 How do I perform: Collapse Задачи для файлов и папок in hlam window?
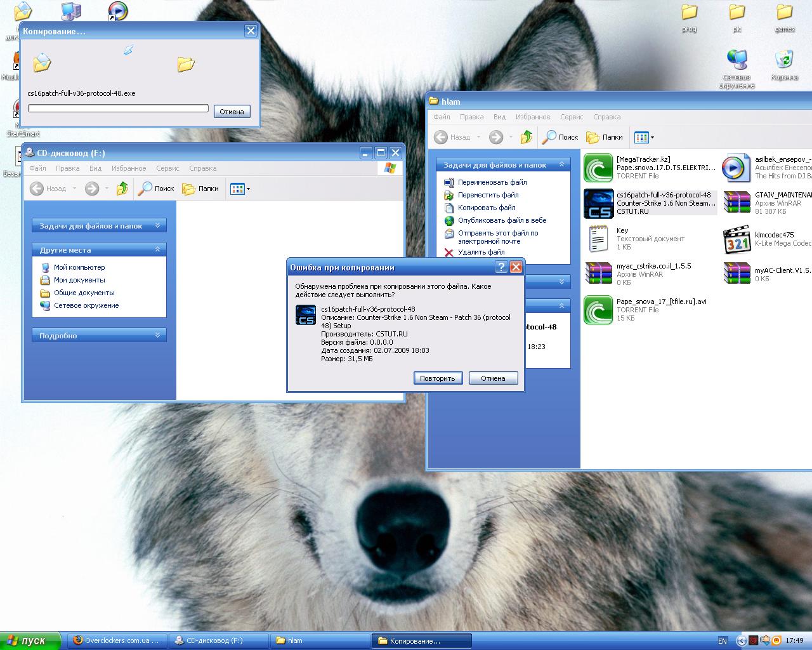coord(504,164)
